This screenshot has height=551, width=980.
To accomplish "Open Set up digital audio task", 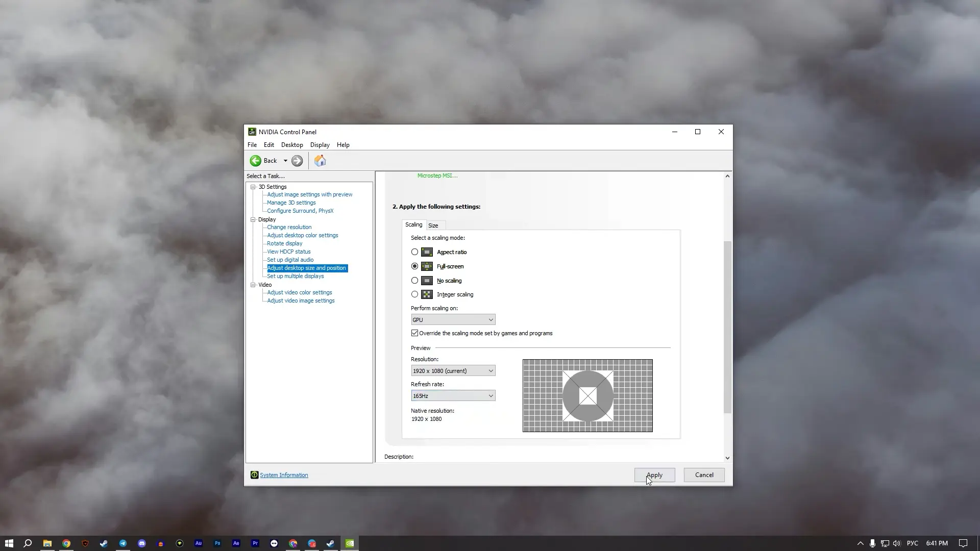I will click(x=290, y=260).
